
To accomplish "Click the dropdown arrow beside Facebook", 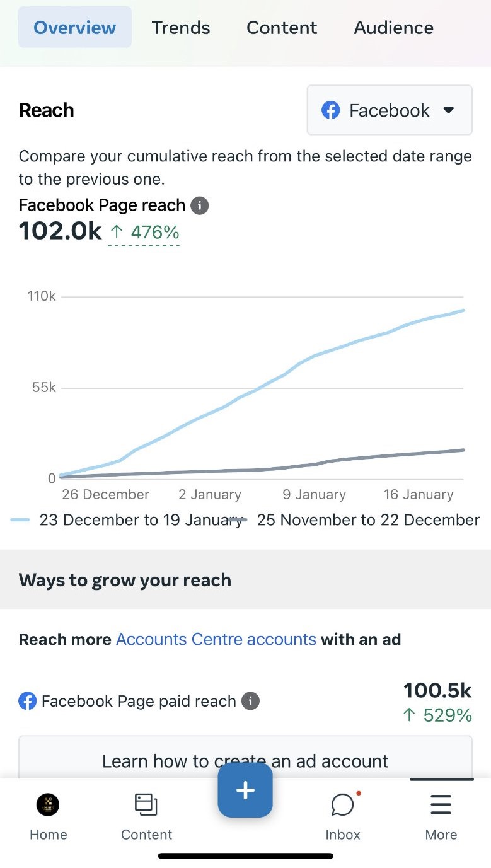I will click(449, 110).
